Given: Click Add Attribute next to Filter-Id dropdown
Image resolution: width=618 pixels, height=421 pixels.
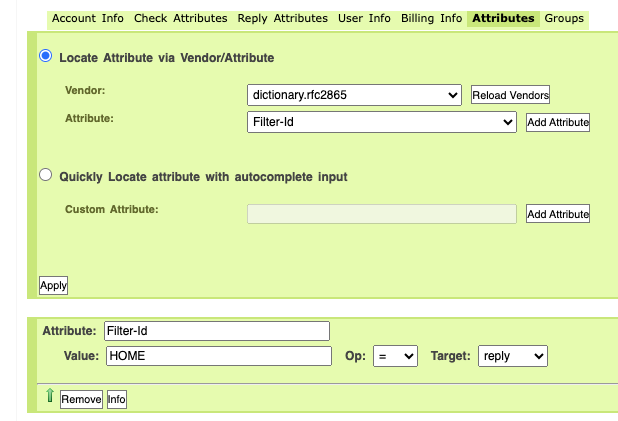Looking at the screenshot, I should pyautogui.click(x=558, y=123).
